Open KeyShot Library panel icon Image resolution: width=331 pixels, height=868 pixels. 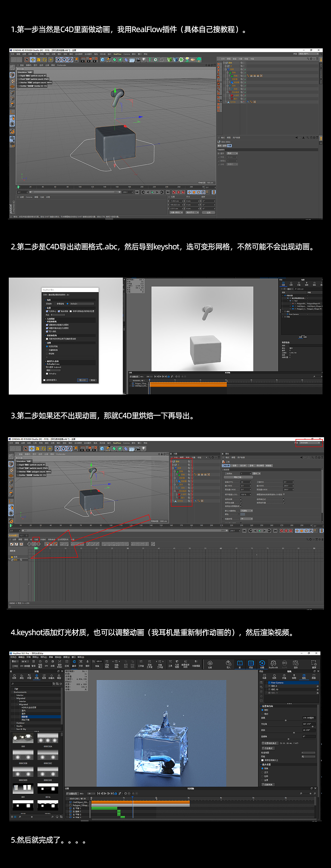tap(240, 664)
